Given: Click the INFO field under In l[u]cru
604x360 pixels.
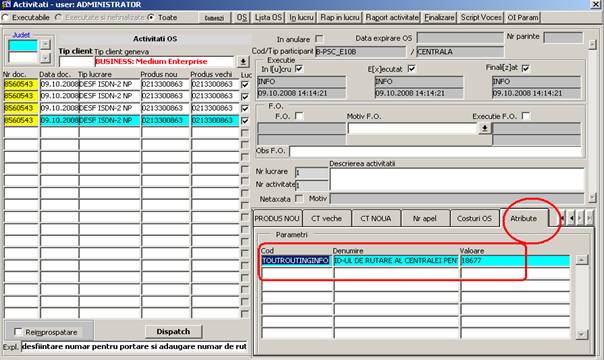Looking at the screenshot, I should [x=301, y=82].
